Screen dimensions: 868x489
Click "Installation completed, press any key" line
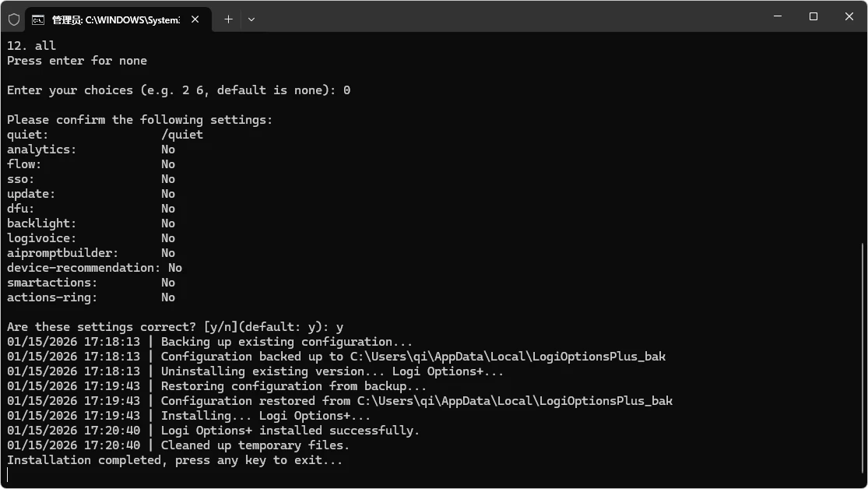174,460
